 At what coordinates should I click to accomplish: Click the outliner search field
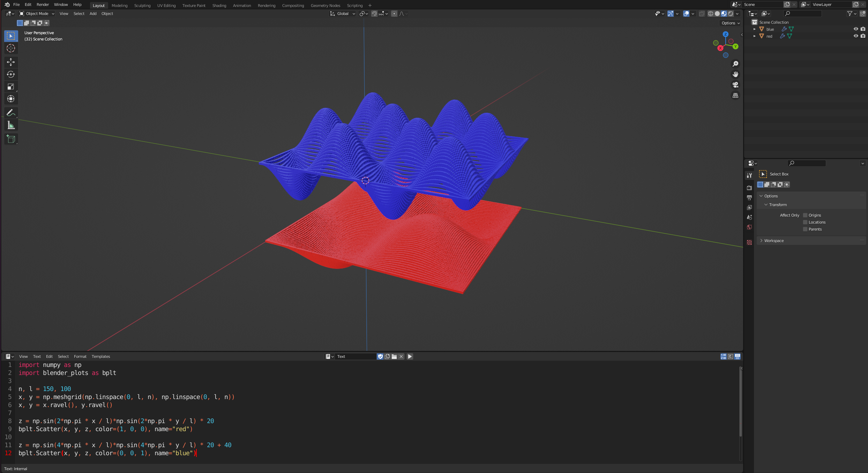coord(804,14)
